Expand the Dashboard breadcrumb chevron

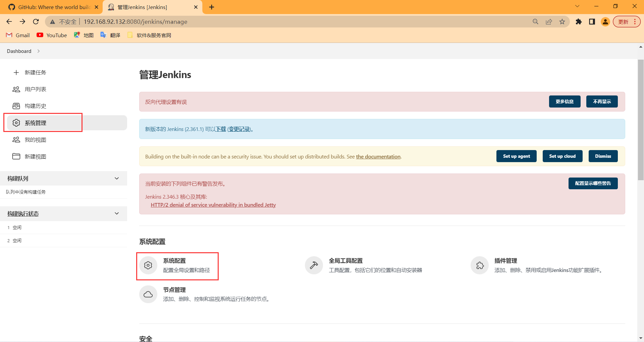click(39, 51)
